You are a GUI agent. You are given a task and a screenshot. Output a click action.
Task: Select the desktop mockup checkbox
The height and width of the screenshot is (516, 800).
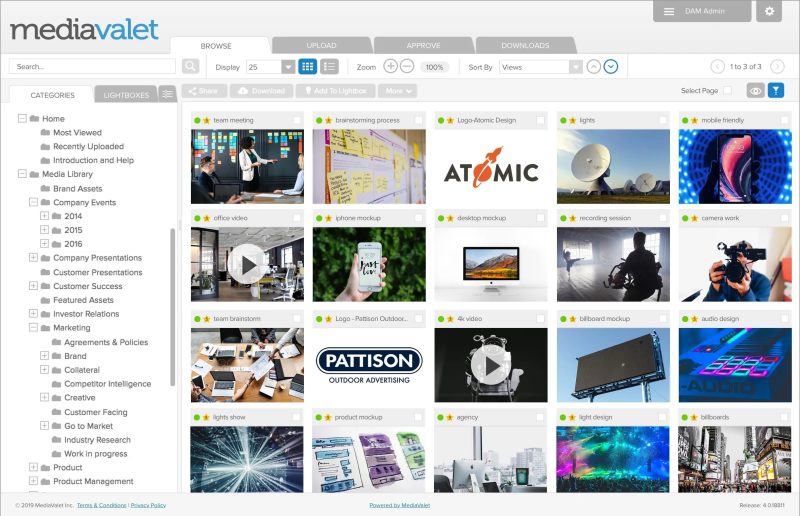tap(540, 218)
